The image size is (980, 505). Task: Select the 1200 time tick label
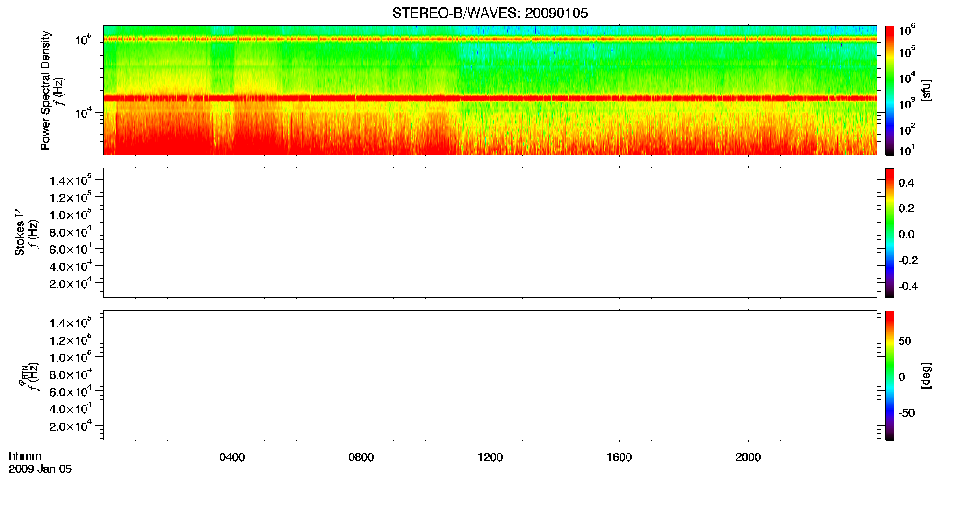pyautogui.click(x=490, y=457)
